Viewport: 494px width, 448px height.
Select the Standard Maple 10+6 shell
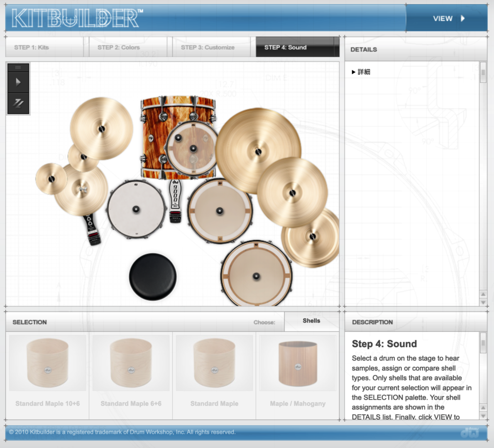point(48,375)
